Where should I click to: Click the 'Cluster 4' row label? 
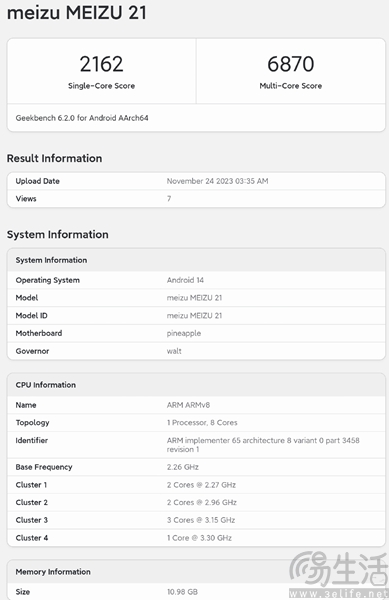pos(32,538)
